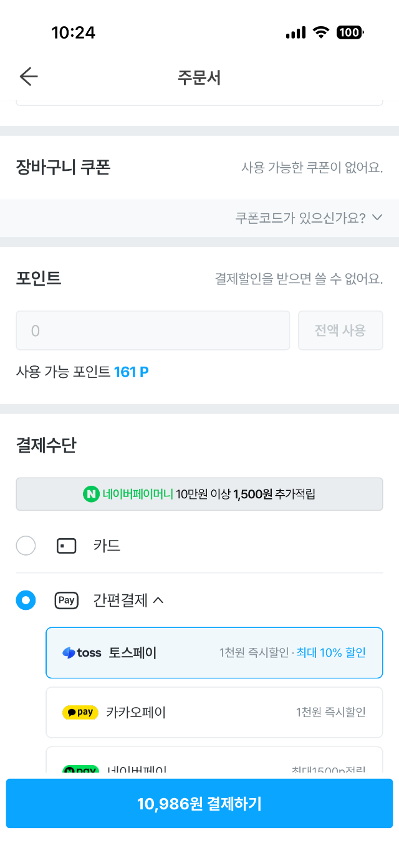Tap the green Naver N icon
The image size is (399, 868).
tap(91, 494)
